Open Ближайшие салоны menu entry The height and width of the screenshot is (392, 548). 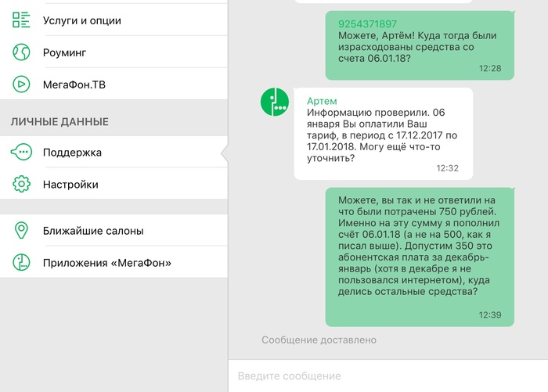[93, 231]
